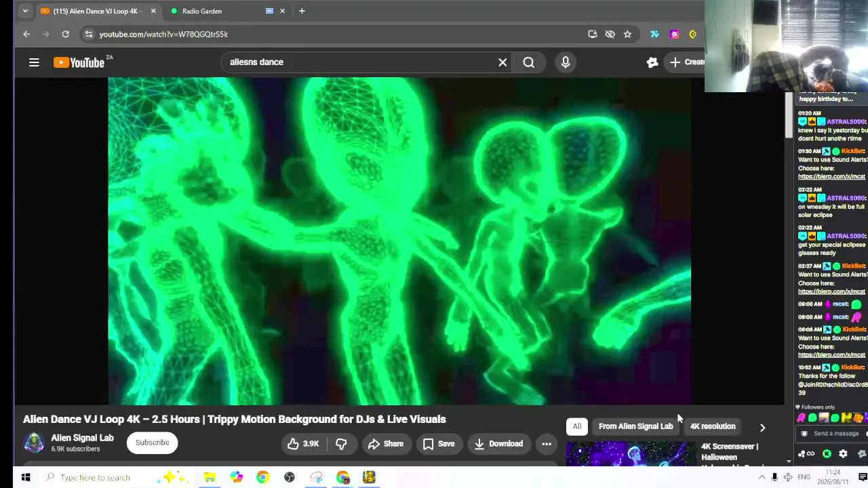
Task: Open the blerp.com link under the 01:30 AM message
Action: point(831,177)
